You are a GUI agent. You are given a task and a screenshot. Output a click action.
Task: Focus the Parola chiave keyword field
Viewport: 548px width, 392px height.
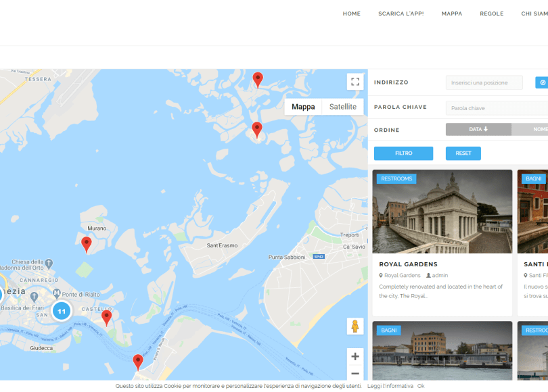click(x=497, y=108)
